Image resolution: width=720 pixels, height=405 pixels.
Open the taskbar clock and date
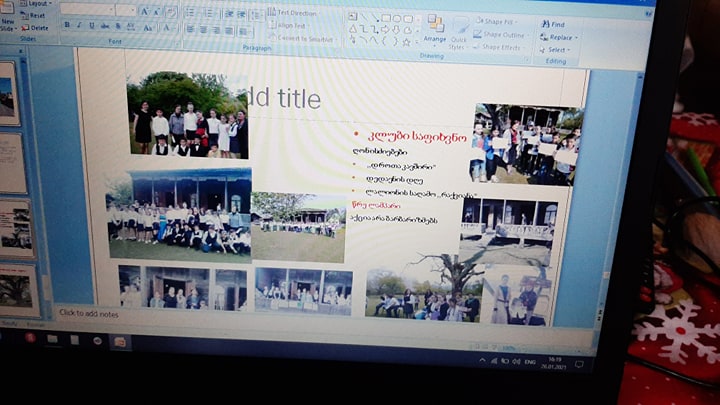coord(554,363)
